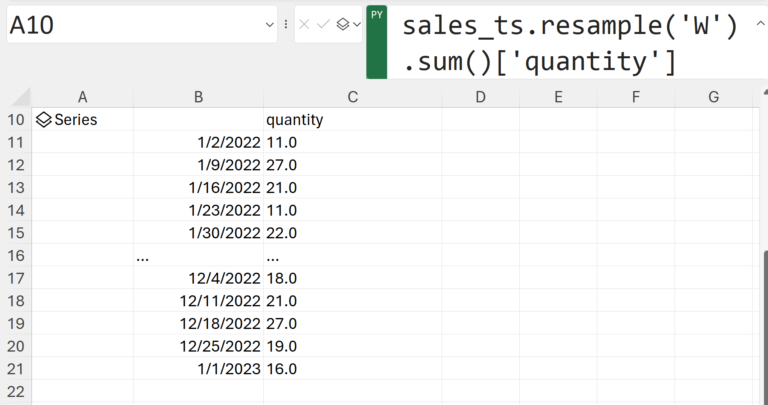Click the three-dot formula bar resize handle

point(286,24)
